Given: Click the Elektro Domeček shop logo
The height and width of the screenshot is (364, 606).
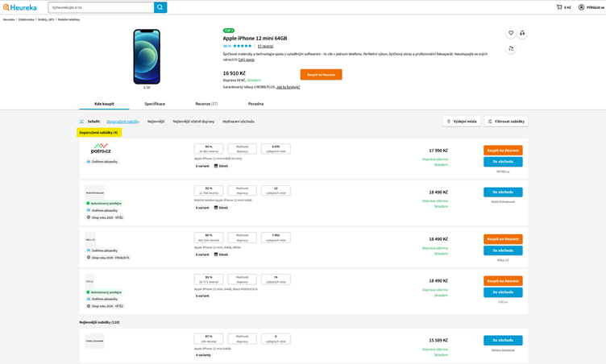Looking at the screenshot, I should tap(95, 341).
